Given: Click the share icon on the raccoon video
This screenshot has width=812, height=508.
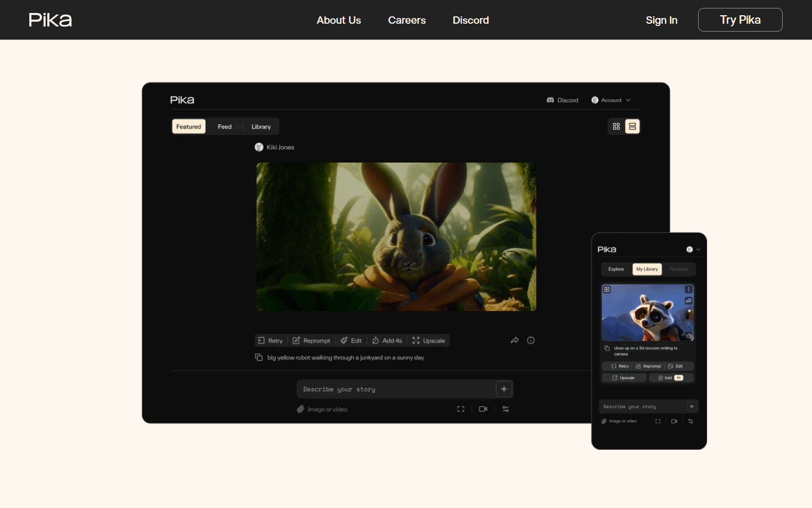Looking at the screenshot, I should coord(689,301).
